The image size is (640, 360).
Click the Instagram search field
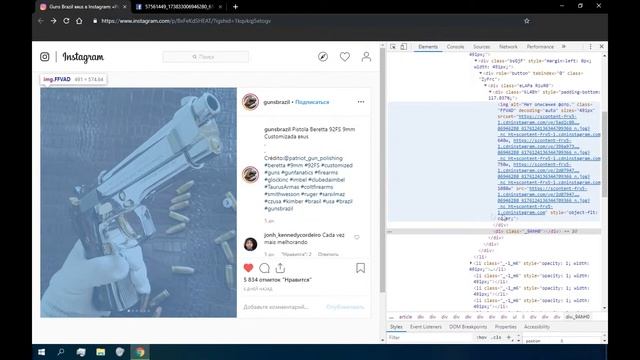[206, 57]
